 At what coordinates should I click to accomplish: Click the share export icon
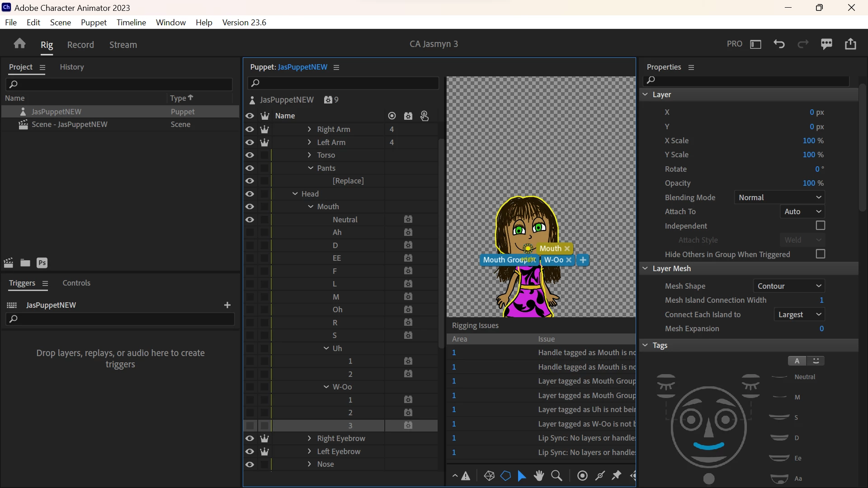click(x=850, y=44)
